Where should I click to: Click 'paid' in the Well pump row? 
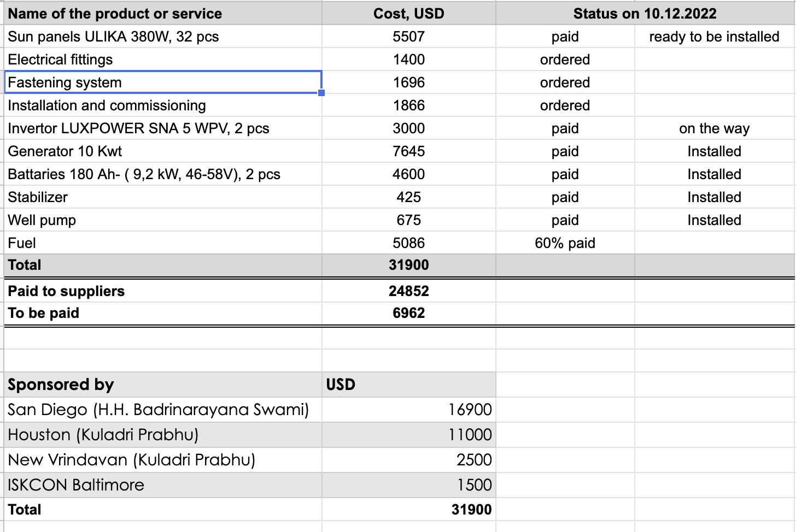(x=565, y=220)
